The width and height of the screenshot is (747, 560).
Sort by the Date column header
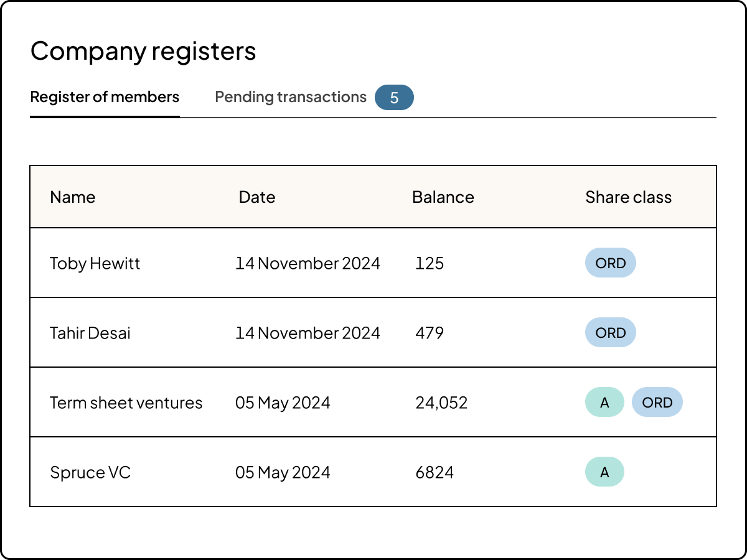[256, 197]
